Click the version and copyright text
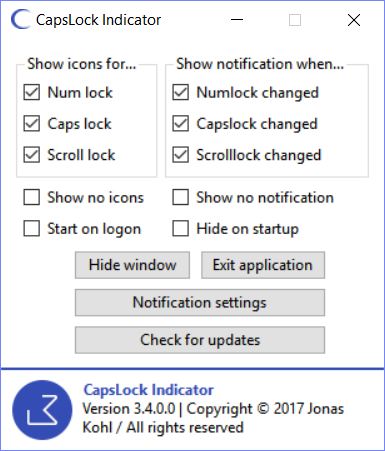The height and width of the screenshot is (451, 385). click(213, 418)
